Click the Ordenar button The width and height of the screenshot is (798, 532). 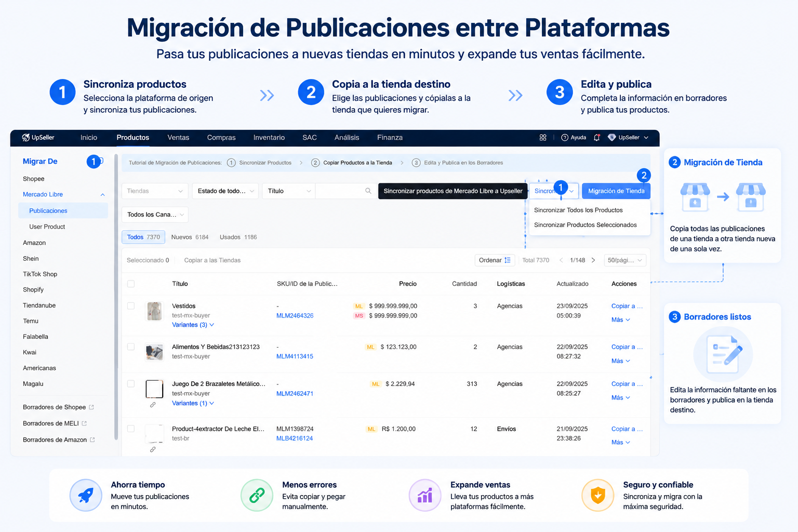495,260
